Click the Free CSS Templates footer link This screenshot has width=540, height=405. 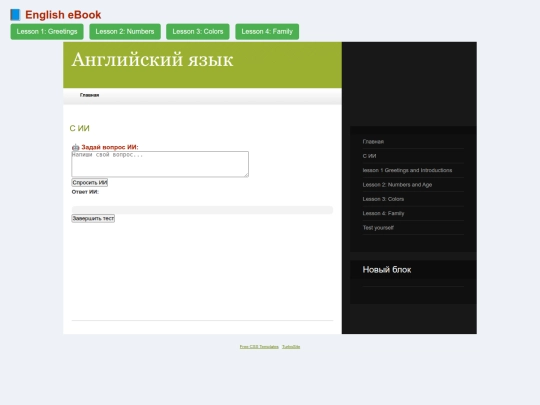click(x=259, y=347)
